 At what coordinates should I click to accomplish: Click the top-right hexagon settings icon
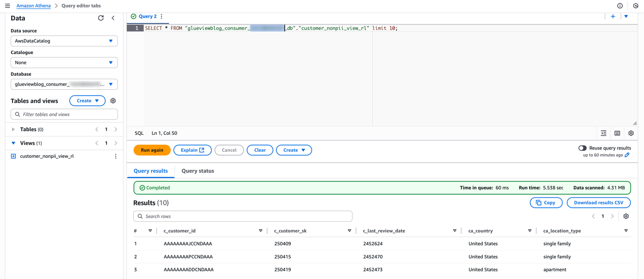635,6
